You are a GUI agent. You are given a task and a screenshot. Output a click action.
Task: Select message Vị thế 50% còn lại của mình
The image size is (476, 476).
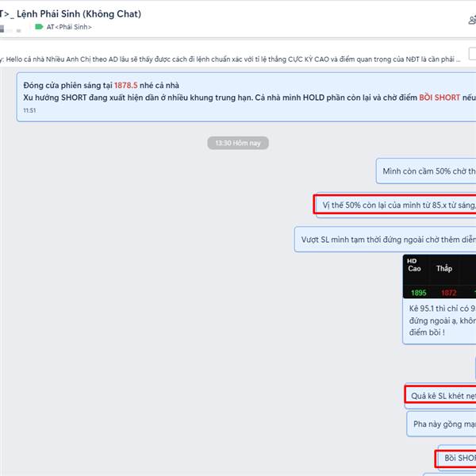click(396, 205)
